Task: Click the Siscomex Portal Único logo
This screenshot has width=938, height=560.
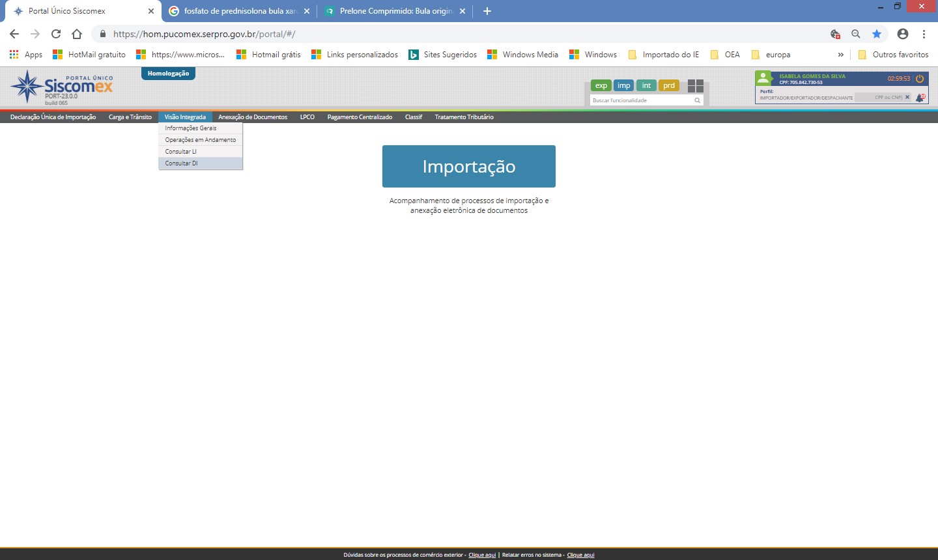Action: pyautogui.click(x=62, y=88)
